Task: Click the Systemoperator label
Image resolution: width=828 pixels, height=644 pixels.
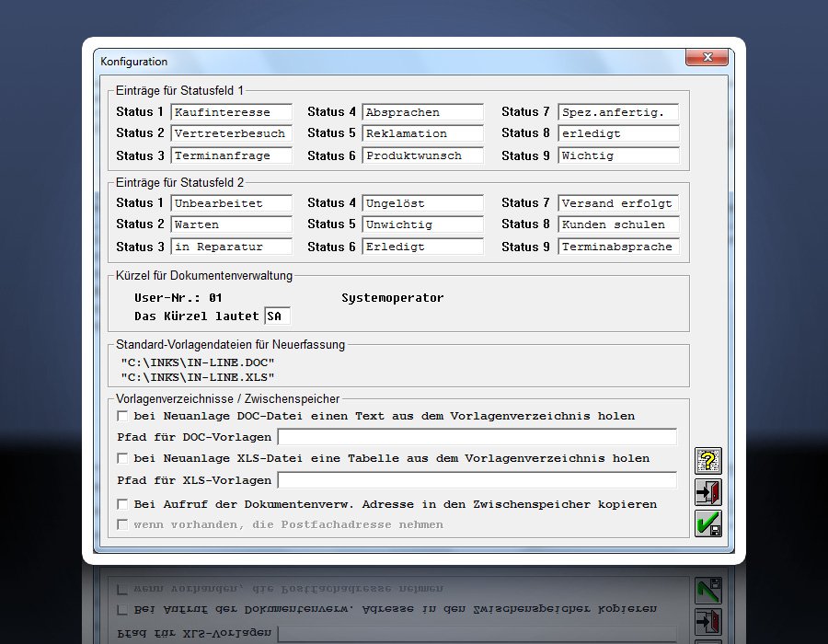Action: 392,298
